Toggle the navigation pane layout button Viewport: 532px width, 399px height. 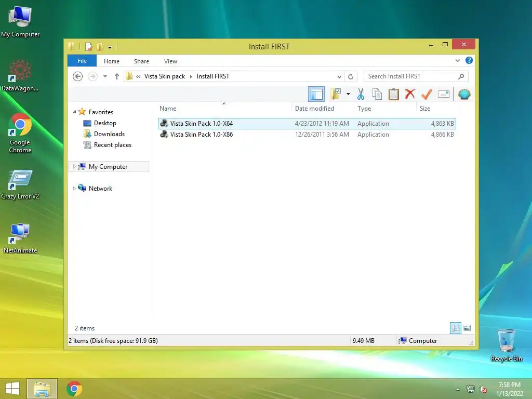click(x=316, y=94)
